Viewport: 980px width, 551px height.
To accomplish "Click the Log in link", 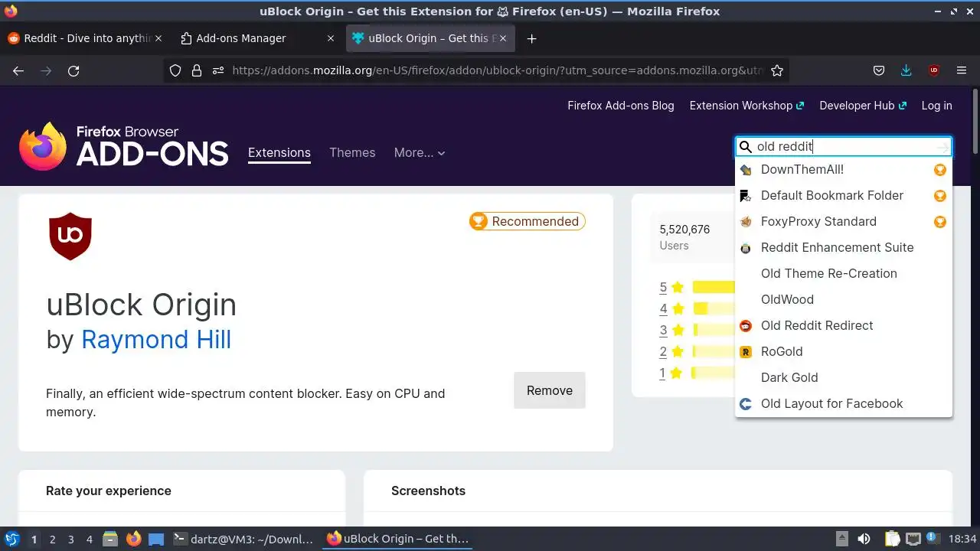I will click(937, 106).
